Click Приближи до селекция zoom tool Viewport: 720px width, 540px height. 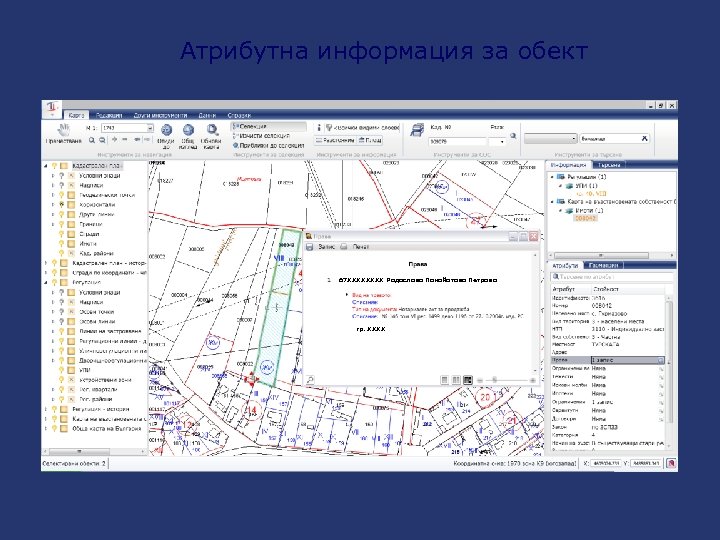[269, 145]
